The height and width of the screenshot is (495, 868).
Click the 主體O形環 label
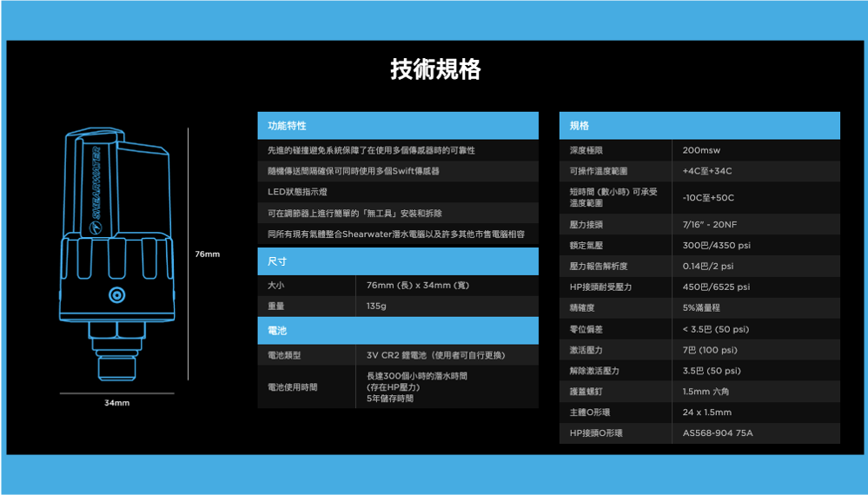(x=590, y=412)
